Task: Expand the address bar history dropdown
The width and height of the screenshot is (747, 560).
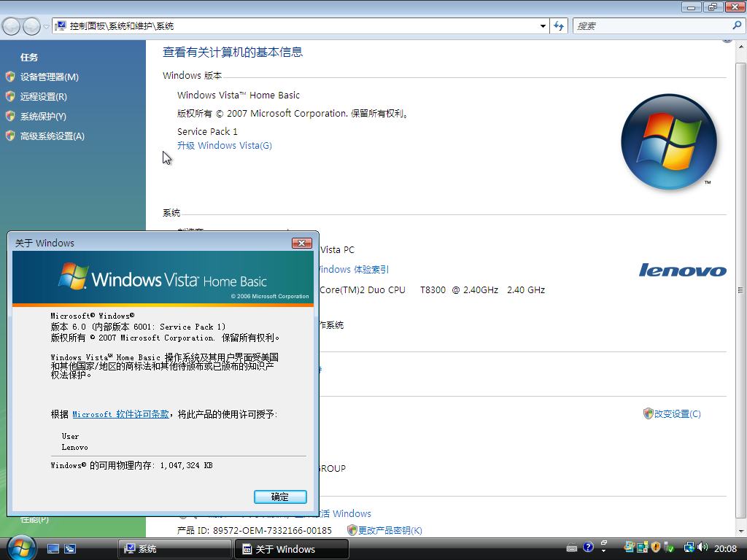Action: point(543,26)
